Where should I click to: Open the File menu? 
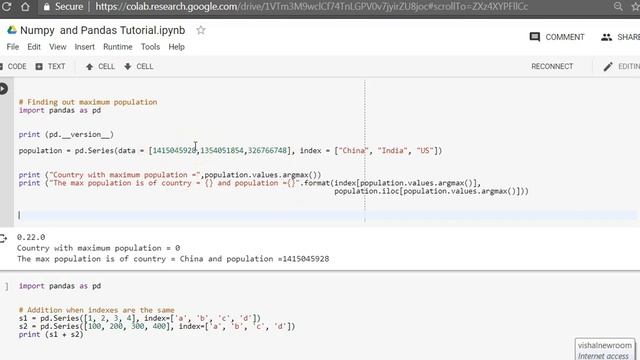pos(13,47)
